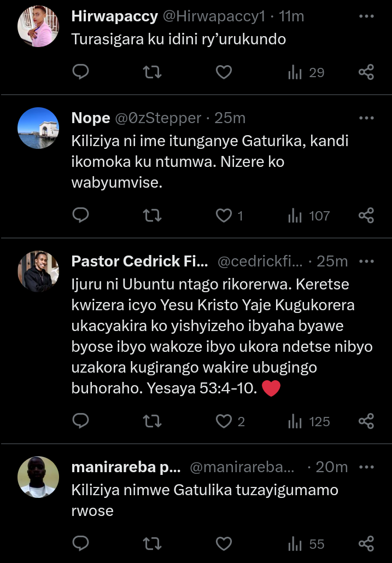Share Pastor Cedrick's tweet
Viewport: 392px width, 563px height.
pos(366,421)
